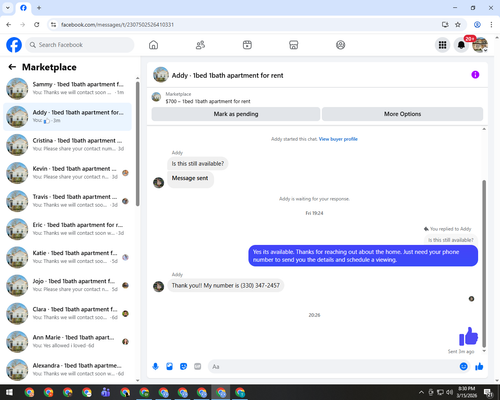Open the Notifications bell

pos(461,45)
